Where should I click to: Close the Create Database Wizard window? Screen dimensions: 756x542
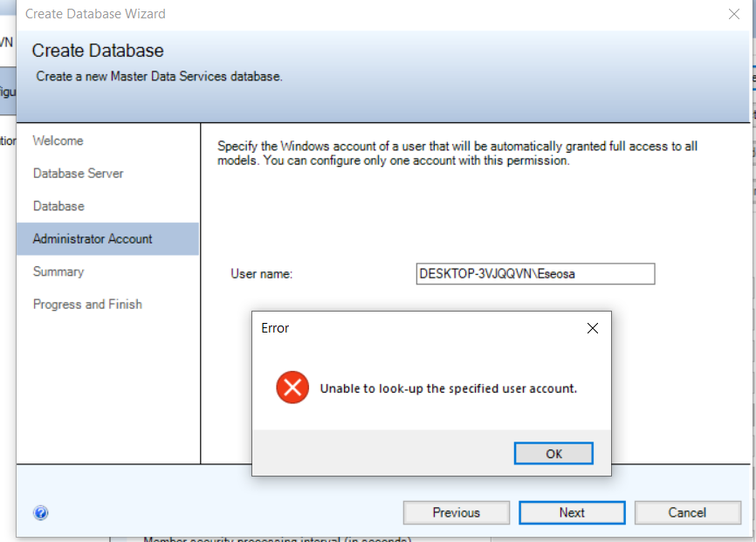[734, 14]
